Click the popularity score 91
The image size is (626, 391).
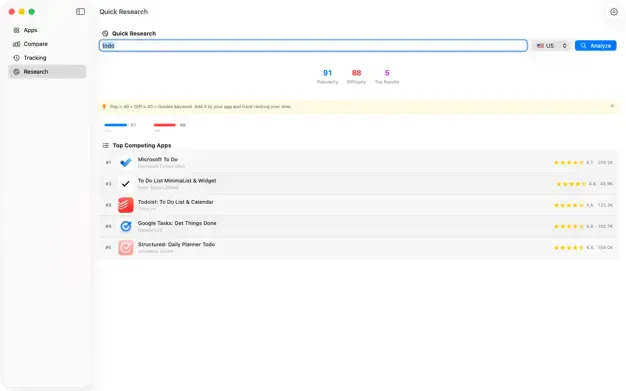327,73
